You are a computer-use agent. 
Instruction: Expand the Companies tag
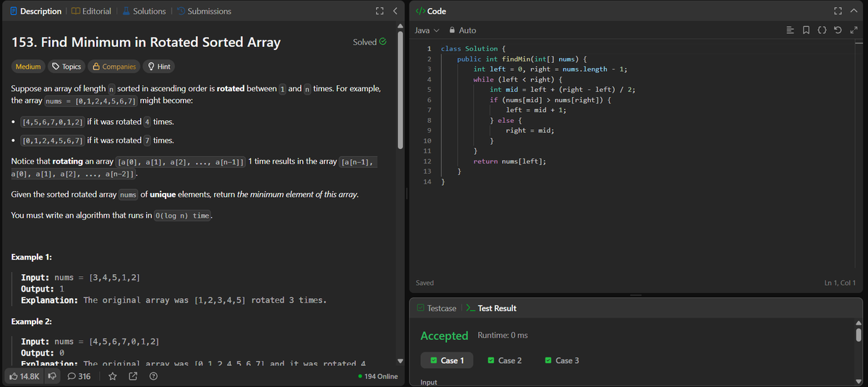(114, 67)
